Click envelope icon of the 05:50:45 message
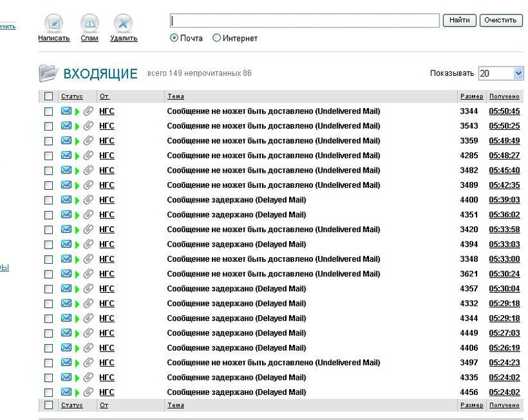Viewport: 528px width, 420px height. click(x=66, y=111)
